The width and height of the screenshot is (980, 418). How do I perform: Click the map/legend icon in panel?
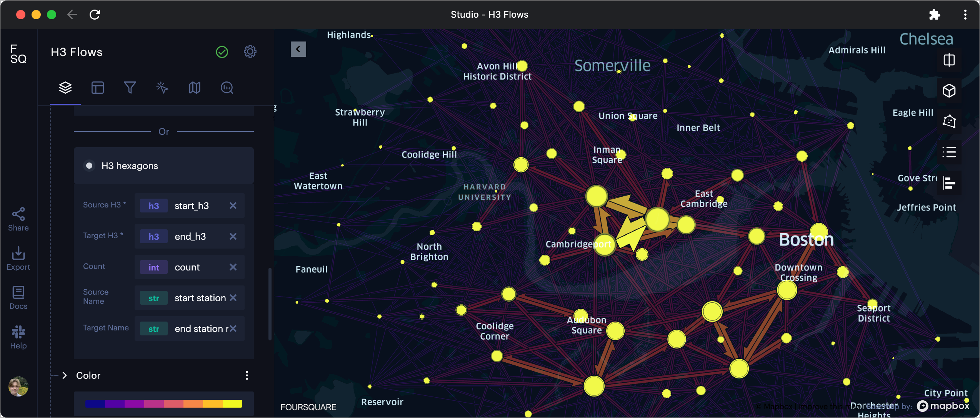(194, 87)
